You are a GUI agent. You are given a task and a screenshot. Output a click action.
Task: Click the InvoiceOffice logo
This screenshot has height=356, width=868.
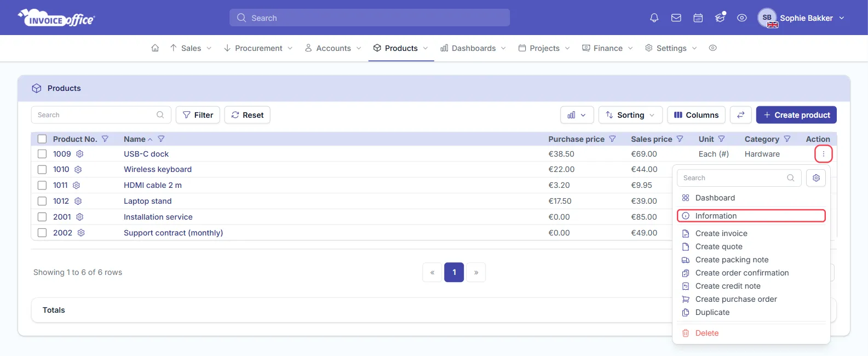(56, 18)
